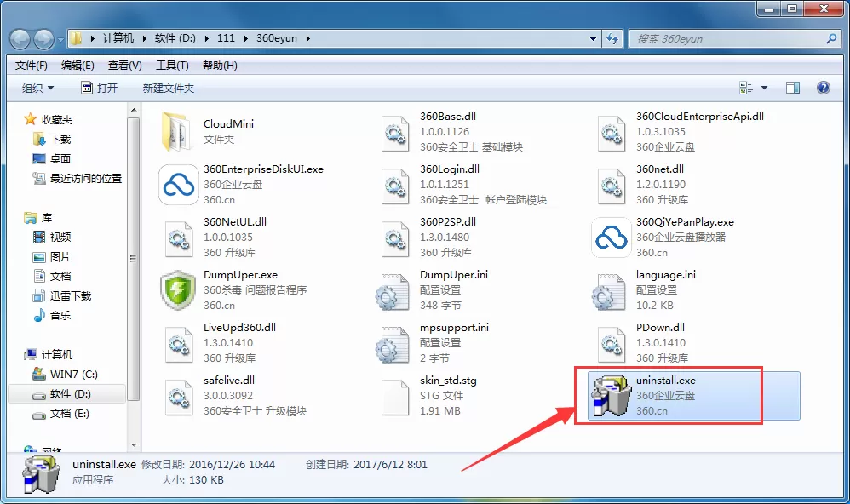Open the address bar history dropdown
Viewport: 850px width, 504px height.
(593, 39)
